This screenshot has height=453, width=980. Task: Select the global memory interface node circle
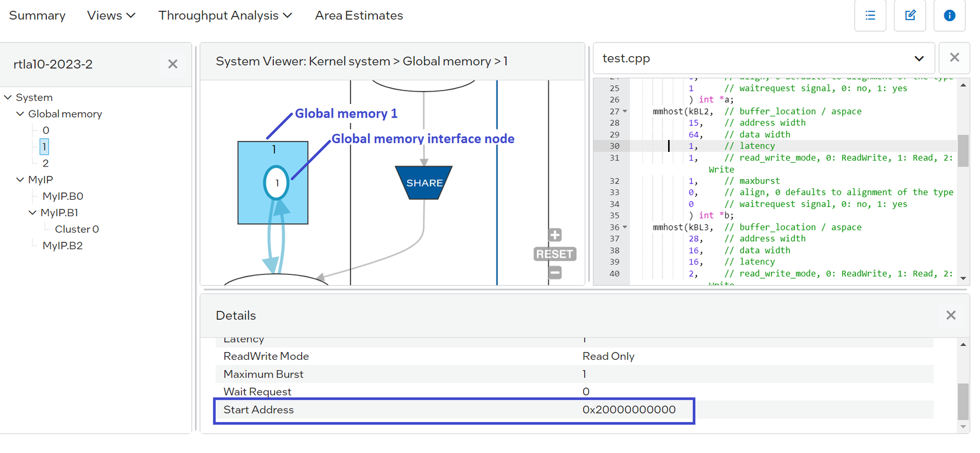(x=277, y=183)
